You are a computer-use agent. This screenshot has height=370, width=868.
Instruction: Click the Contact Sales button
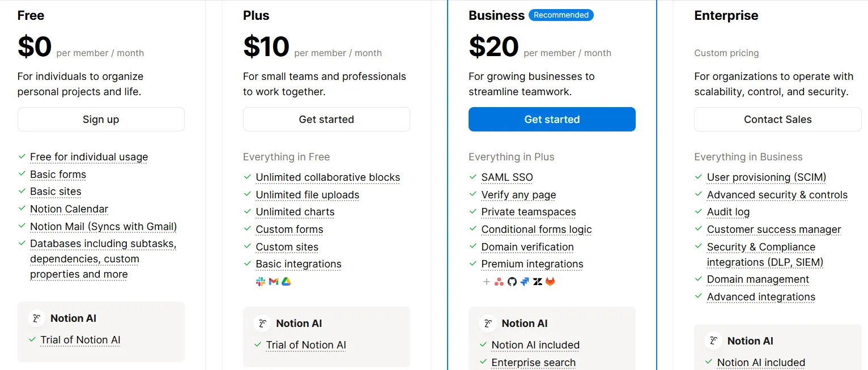[777, 120]
